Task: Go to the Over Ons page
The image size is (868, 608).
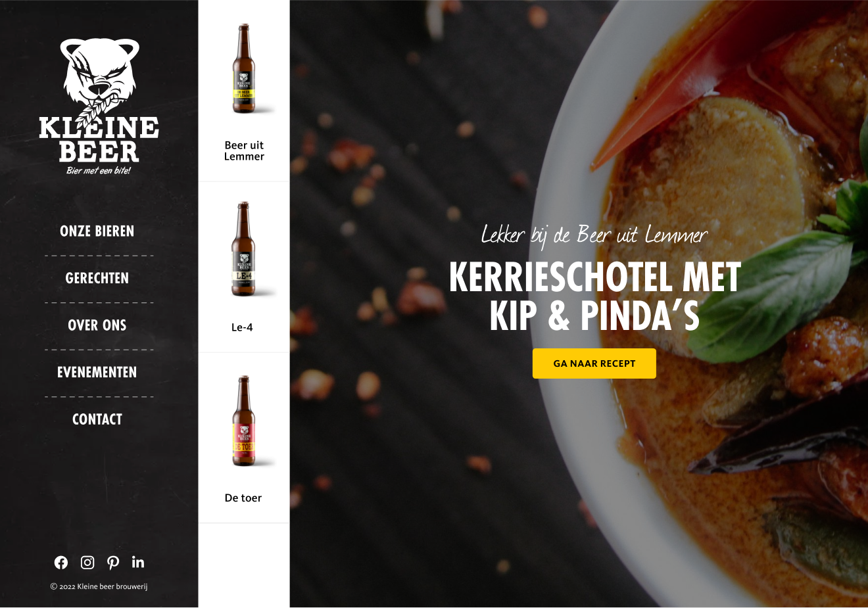Action: [x=97, y=325]
